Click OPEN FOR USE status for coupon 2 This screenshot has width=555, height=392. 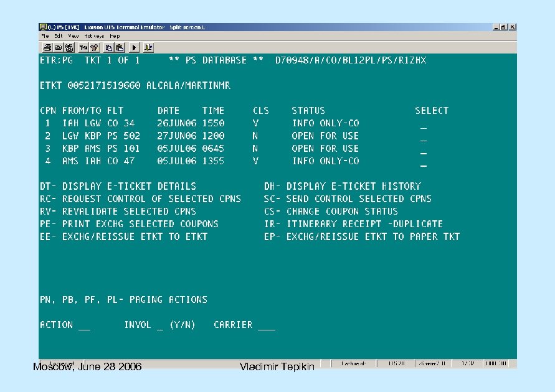tap(325, 136)
